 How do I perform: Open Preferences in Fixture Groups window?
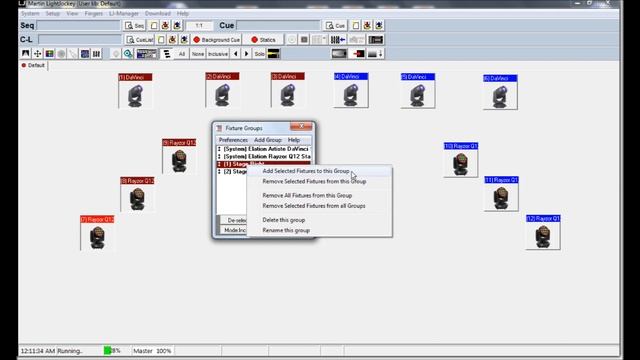point(233,140)
